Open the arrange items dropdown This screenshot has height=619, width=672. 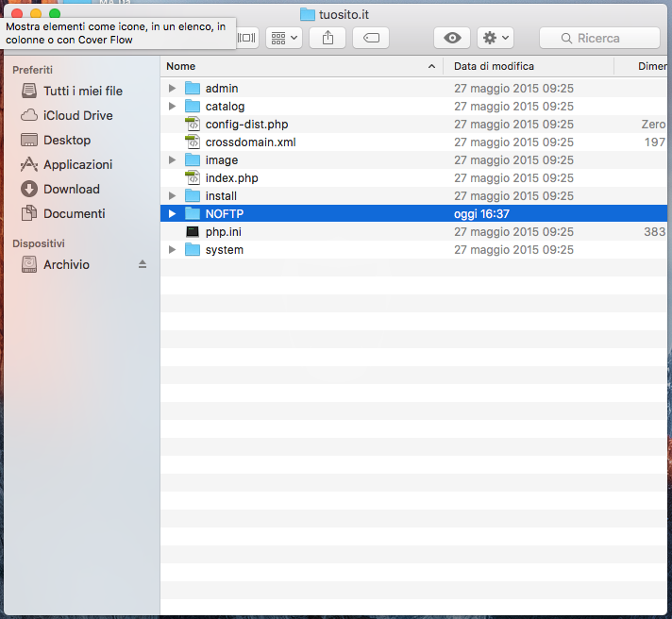(x=284, y=38)
